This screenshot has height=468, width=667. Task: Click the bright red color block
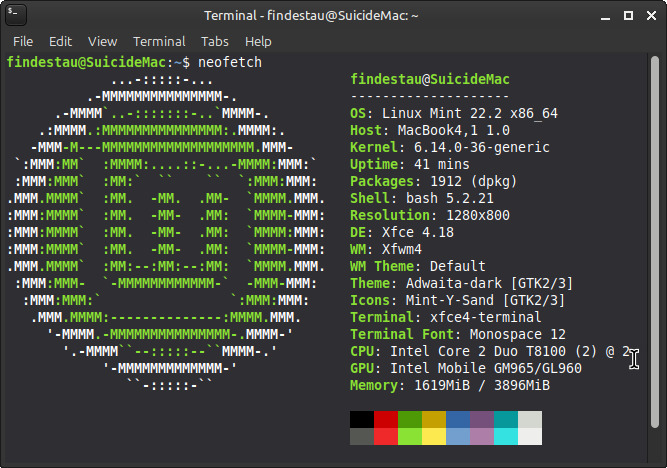click(x=386, y=436)
